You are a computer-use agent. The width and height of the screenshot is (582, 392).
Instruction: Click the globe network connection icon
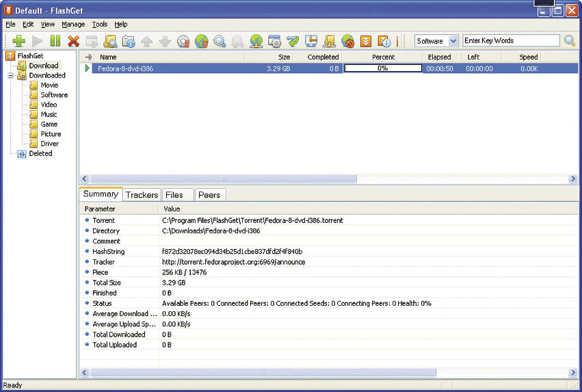(256, 41)
